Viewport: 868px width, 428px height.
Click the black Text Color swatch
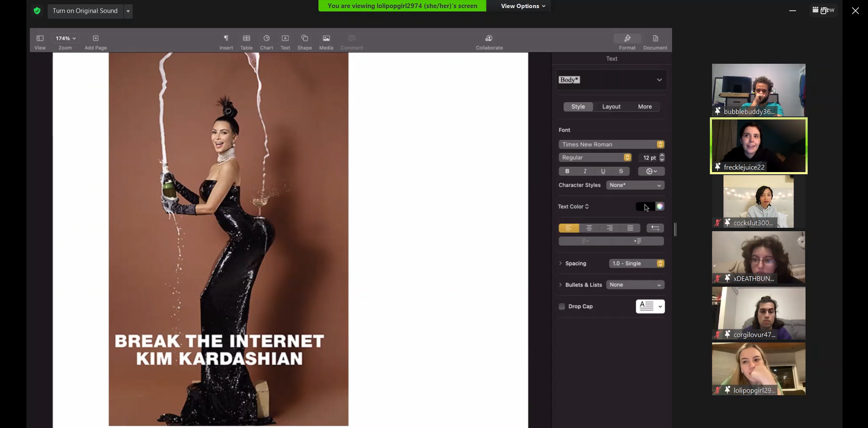tap(645, 207)
